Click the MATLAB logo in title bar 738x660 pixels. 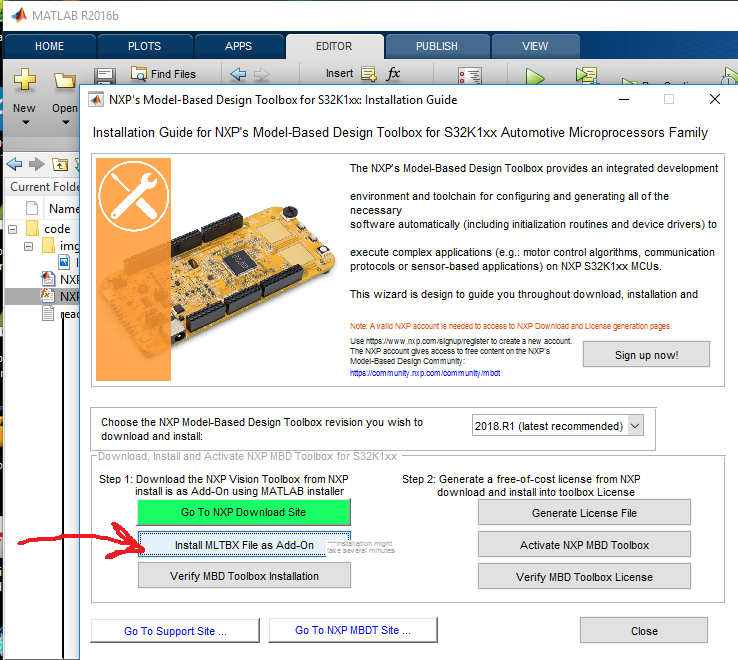click(19, 16)
